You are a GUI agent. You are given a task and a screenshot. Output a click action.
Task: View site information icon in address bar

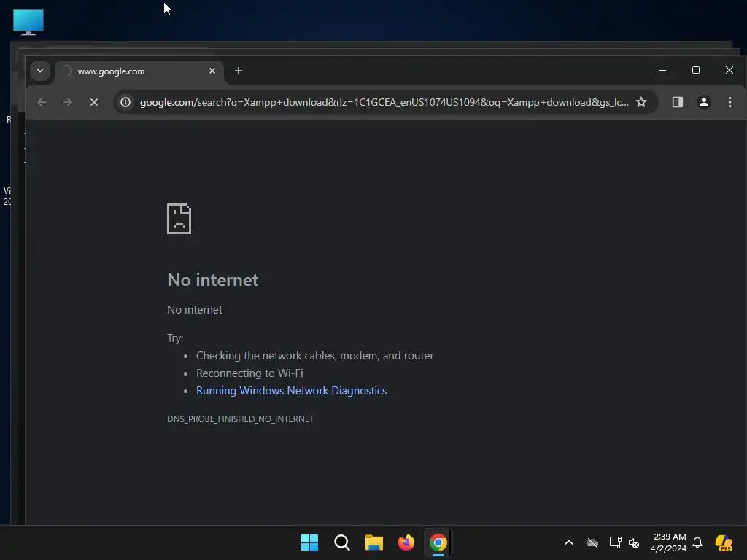coord(125,102)
